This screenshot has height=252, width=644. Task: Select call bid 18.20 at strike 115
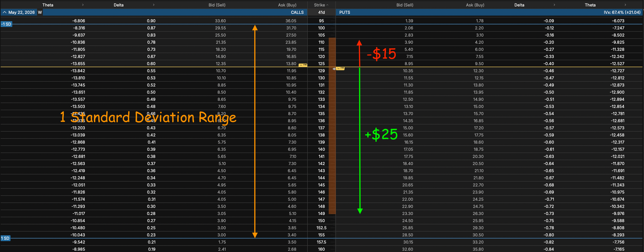221,49
